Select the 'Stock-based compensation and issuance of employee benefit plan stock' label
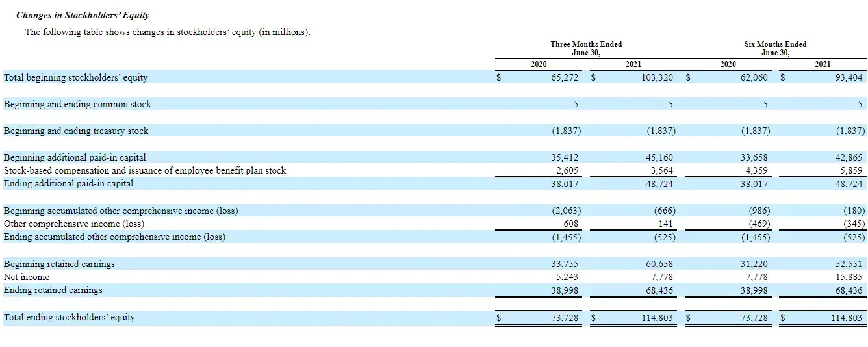 coord(145,170)
